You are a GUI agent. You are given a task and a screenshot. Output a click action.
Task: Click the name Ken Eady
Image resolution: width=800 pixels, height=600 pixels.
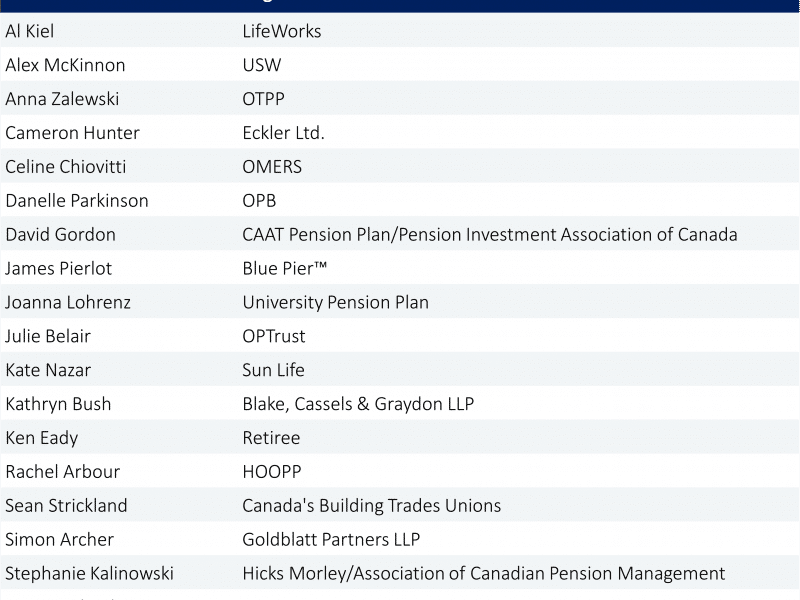42,437
